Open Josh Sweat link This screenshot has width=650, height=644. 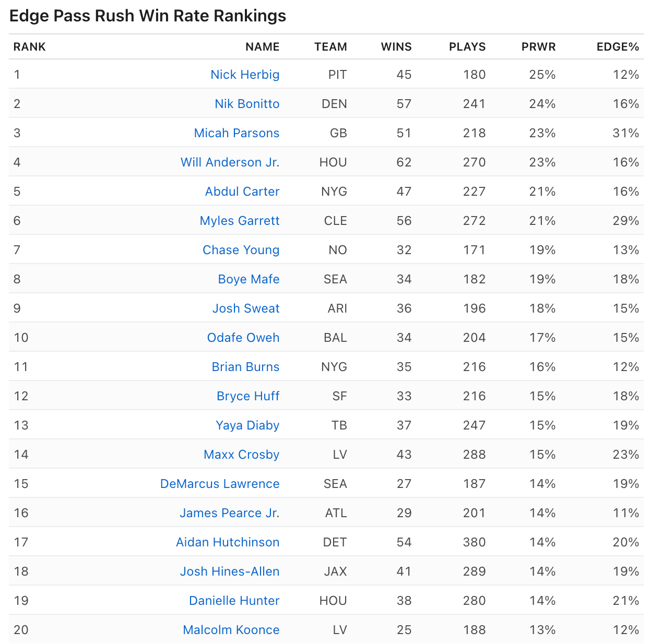[246, 308]
